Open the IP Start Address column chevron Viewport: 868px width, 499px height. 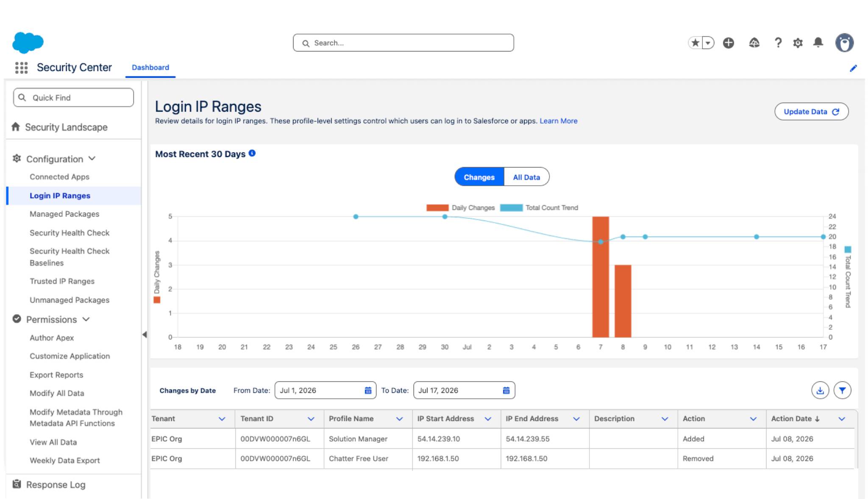(x=488, y=419)
